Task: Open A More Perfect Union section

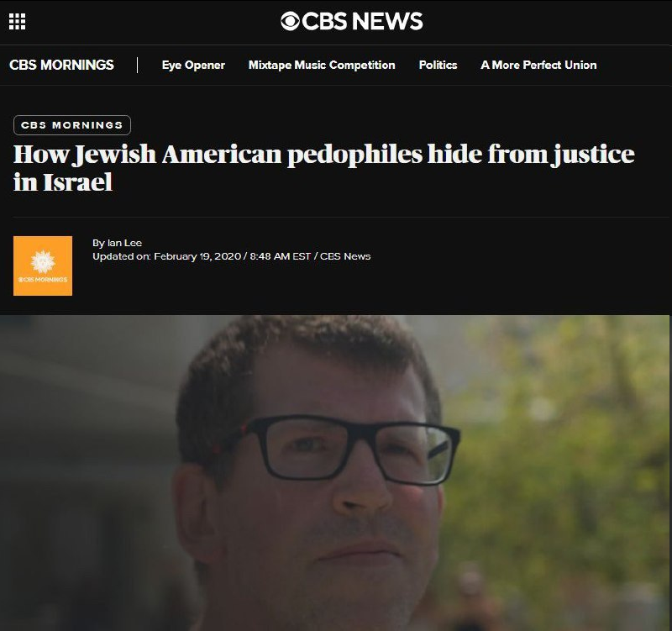Action: pyautogui.click(x=538, y=65)
